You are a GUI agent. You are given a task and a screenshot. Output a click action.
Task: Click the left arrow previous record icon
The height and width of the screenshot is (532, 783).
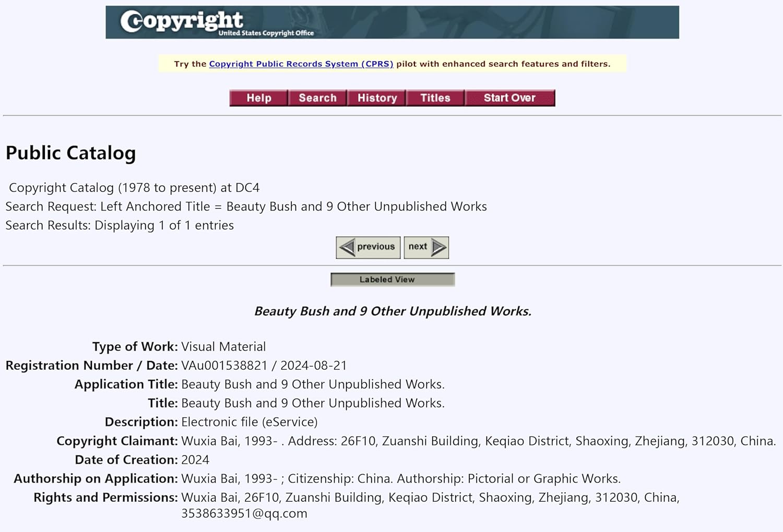coord(347,247)
